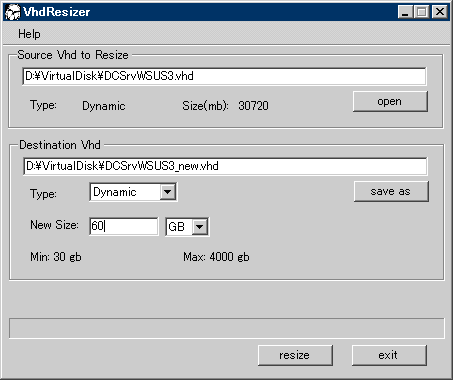Screen dimensions: 453x380
Task: Click the source Vhd path field
Action: (224, 76)
